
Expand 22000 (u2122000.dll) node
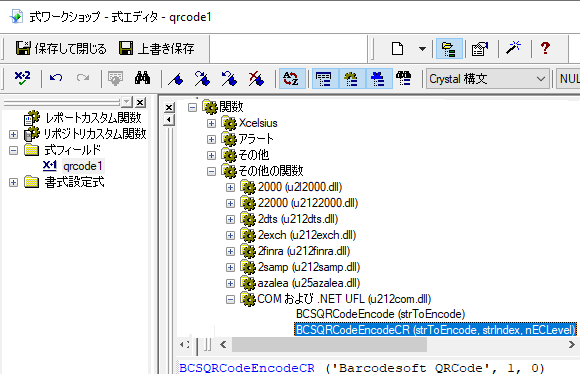[230, 203]
